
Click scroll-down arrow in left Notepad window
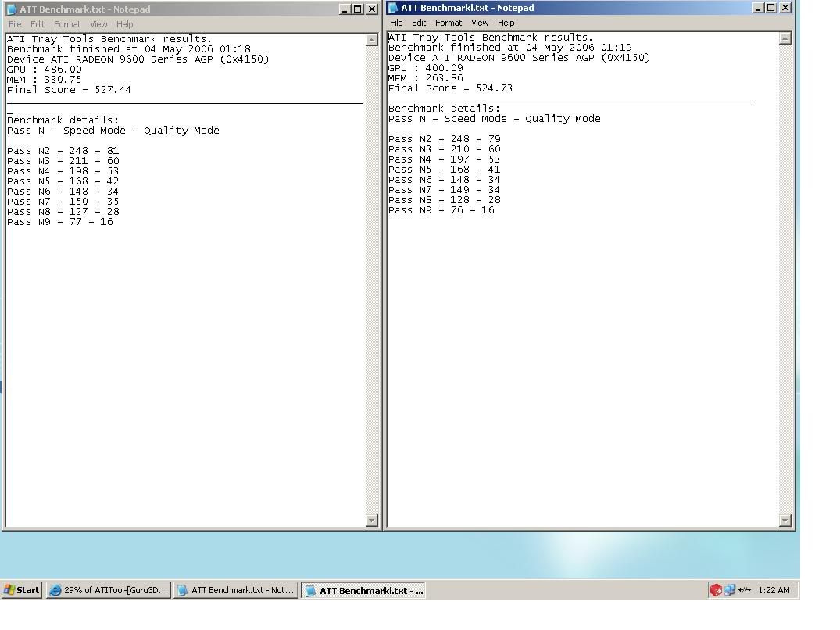pyautogui.click(x=372, y=520)
